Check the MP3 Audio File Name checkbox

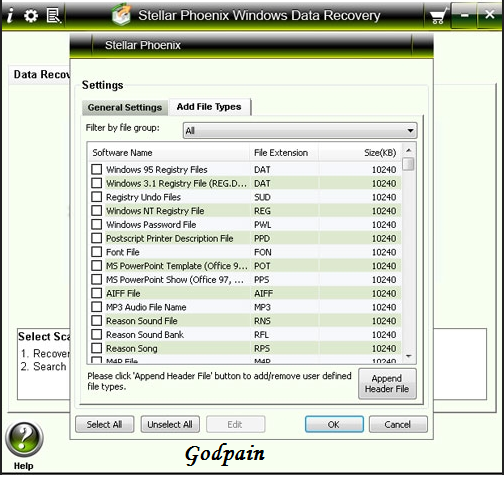coord(97,307)
